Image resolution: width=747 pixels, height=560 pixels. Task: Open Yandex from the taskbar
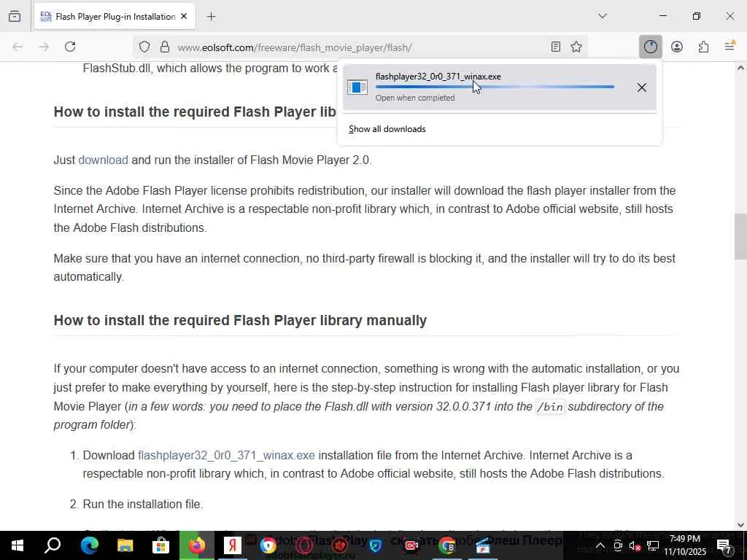click(x=233, y=545)
